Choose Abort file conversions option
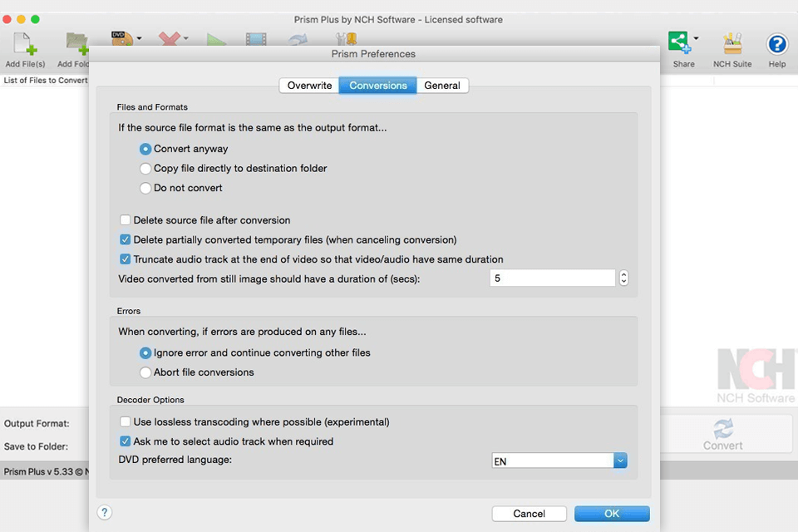The image size is (798, 532). pos(145,373)
